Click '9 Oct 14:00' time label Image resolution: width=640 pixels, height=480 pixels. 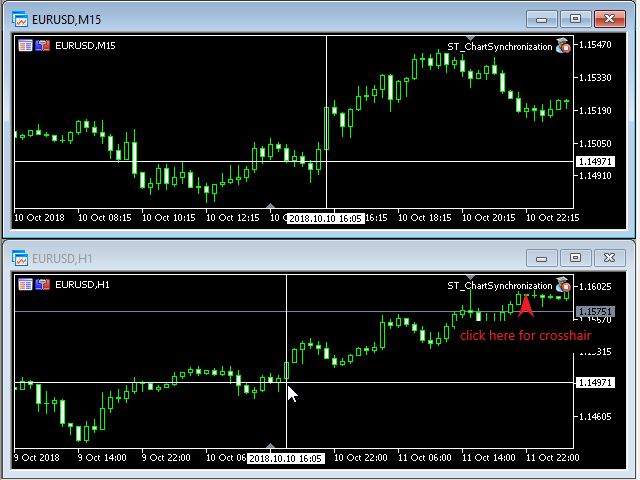(102, 458)
